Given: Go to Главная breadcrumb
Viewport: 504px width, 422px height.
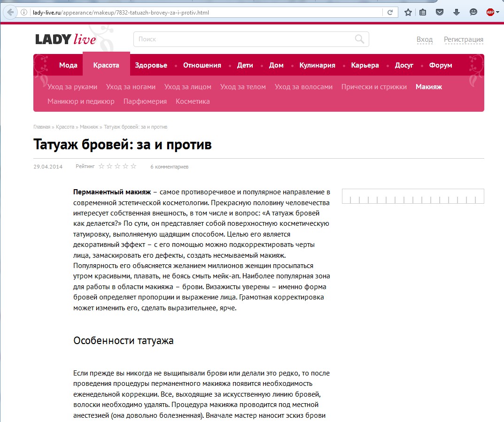Looking at the screenshot, I should coord(42,127).
